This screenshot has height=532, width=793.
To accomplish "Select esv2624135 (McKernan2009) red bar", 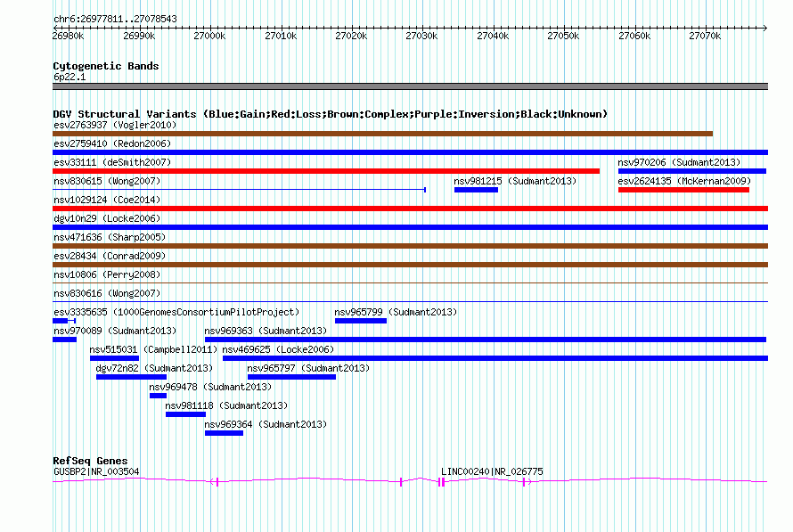I will [x=683, y=190].
